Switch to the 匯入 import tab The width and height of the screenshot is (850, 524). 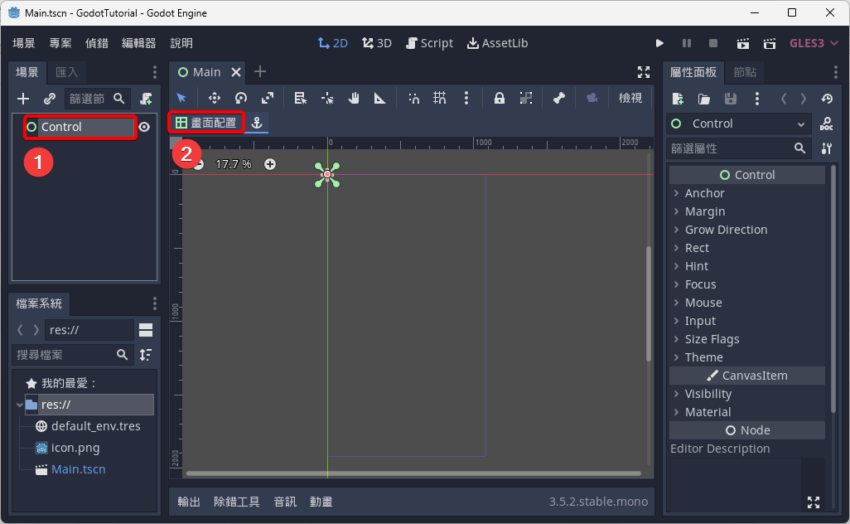[67, 72]
